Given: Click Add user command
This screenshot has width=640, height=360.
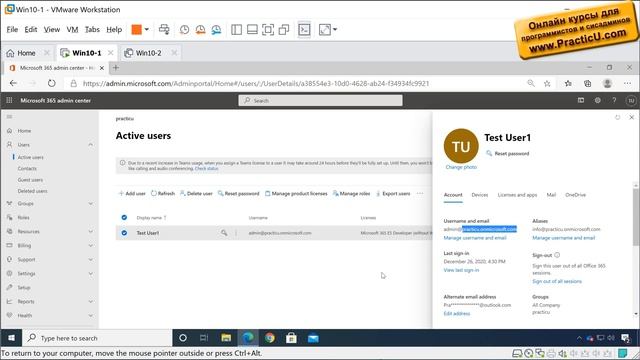Looking at the screenshot, I should pyautogui.click(x=132, y=193).
